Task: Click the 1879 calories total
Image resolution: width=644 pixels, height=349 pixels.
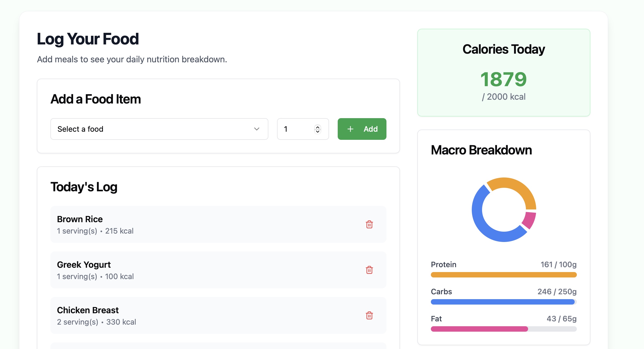Action: tap(503, 79)
